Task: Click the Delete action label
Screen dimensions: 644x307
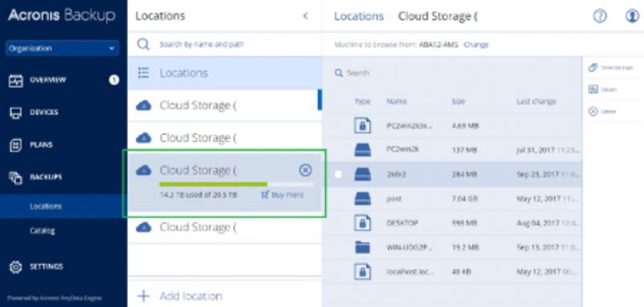Action: pos(609,112)
